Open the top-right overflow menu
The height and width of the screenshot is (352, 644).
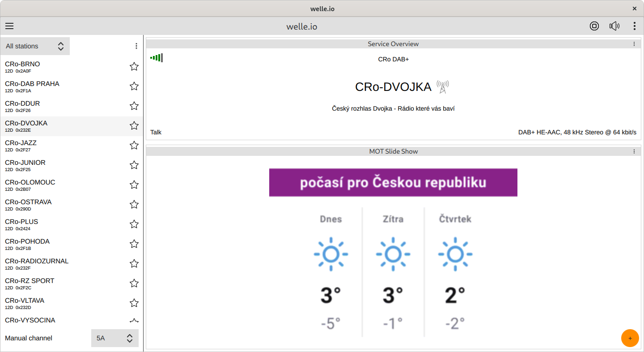634,26
